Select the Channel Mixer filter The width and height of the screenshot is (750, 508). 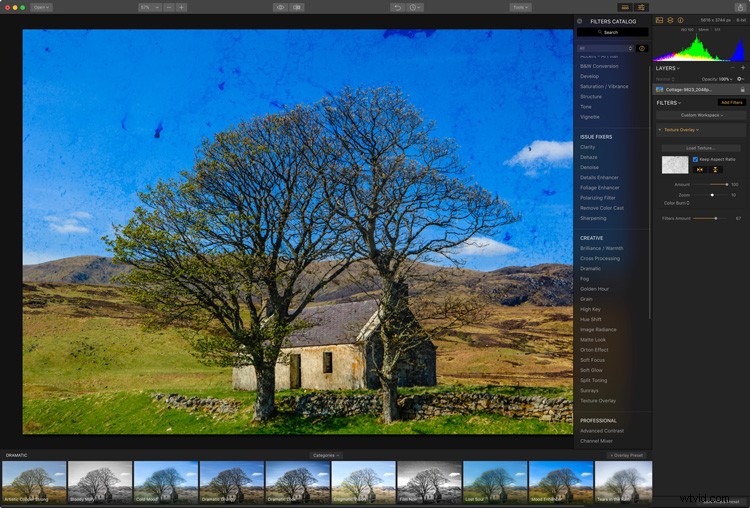(596, 441)
